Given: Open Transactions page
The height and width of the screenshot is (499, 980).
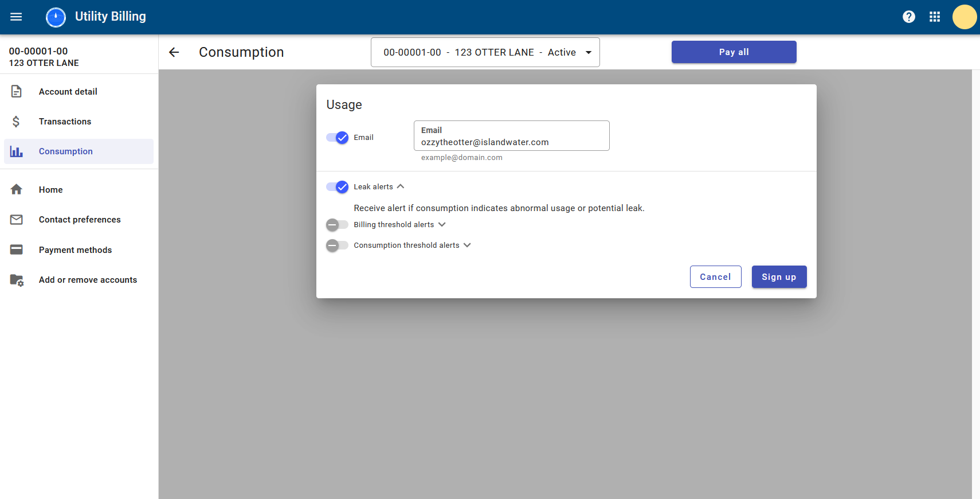Looking at the screenshot, I should pos(79,122).
